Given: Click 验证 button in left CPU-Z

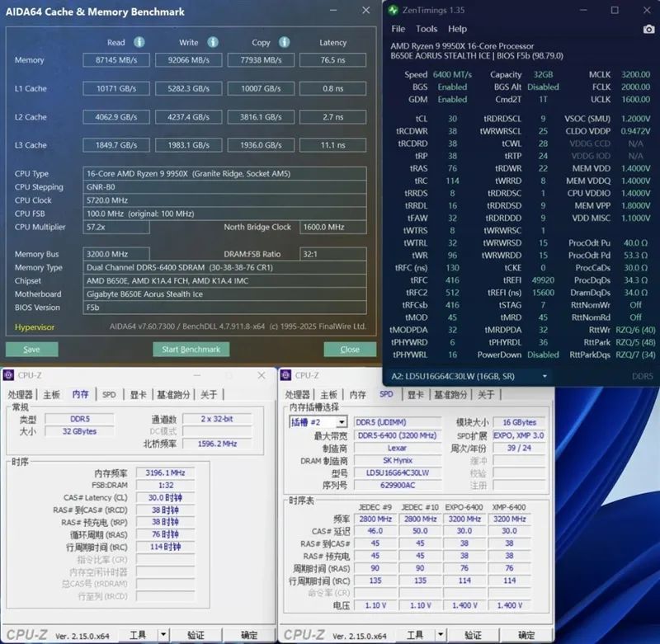Looking at the screenshot, I should 196,635.
